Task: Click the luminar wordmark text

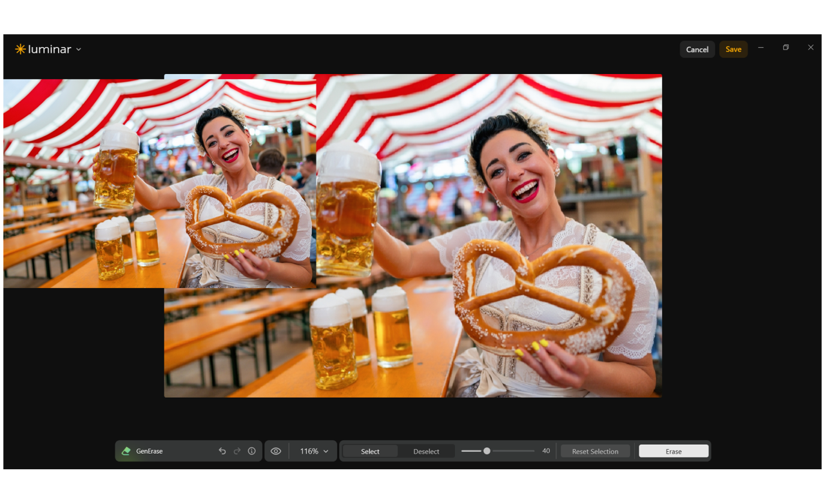Action: tap(50, 50)
